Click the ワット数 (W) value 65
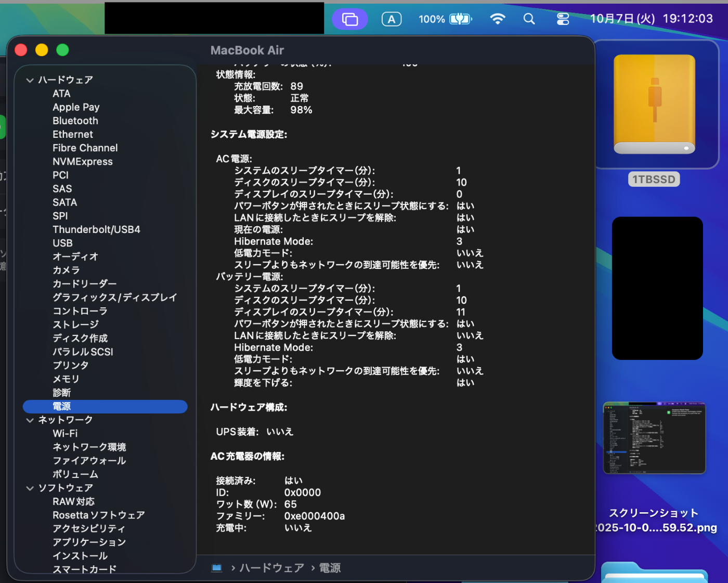Screen dimensions: 728x583 pos(291,504)
